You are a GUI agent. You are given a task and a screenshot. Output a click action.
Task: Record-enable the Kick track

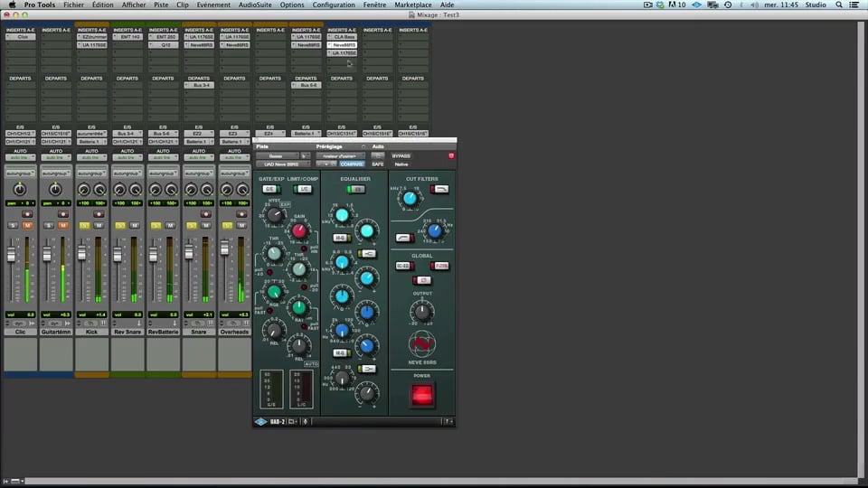(x=99, y=214)
